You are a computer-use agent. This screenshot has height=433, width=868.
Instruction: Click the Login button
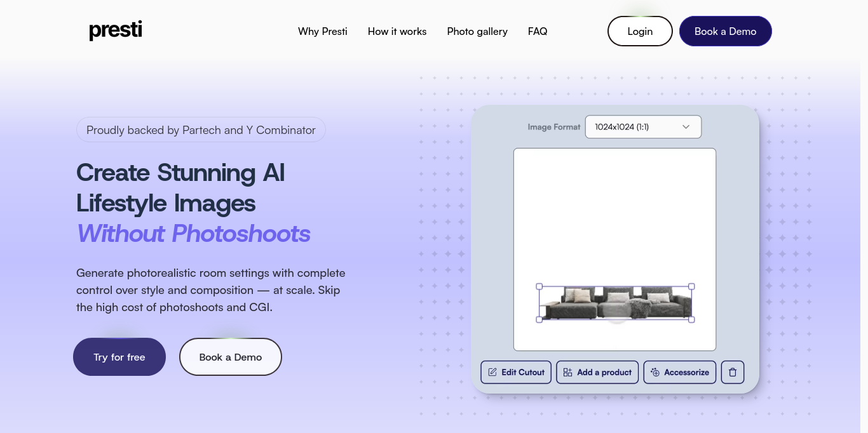(x=640, y=30)
